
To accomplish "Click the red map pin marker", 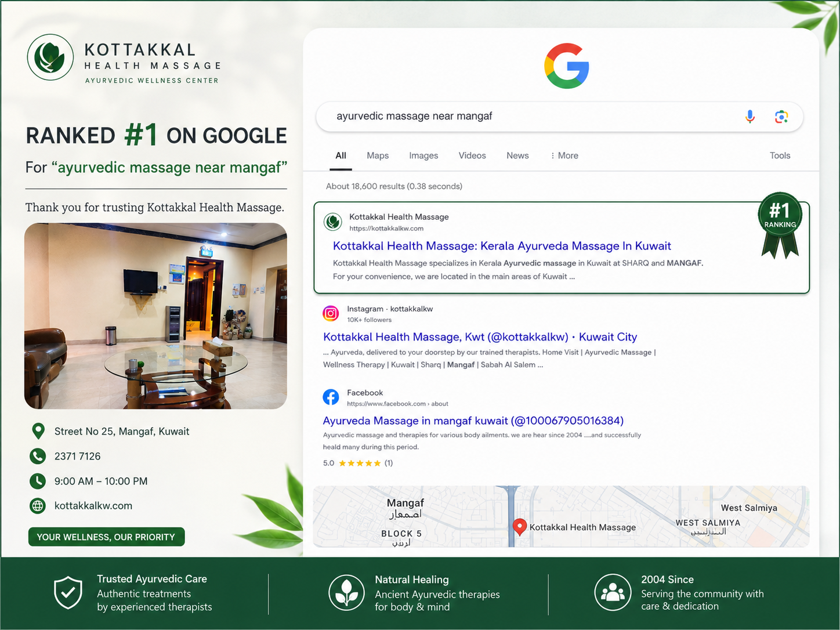I will [520, 526].
